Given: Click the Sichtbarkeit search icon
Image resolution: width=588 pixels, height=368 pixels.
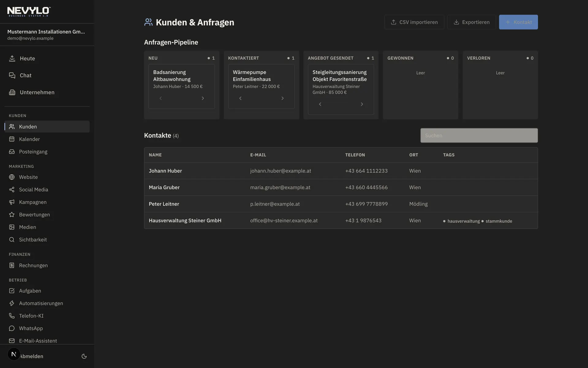Looking at the screenshot, I should tap(12, 240).
